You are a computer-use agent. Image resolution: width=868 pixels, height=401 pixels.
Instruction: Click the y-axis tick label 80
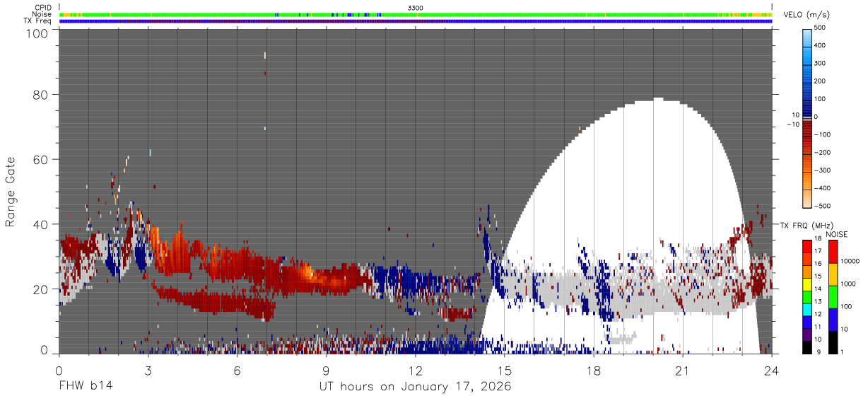(40, 94)
